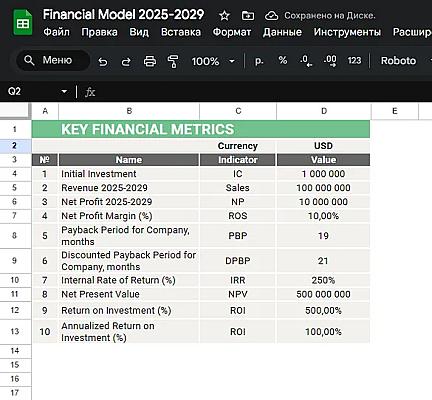Apply percent format button
The height and width of the screenshot is (400, 432).
283,60
